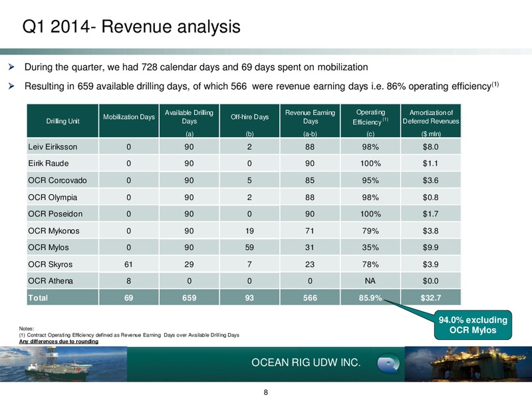Viewport: 532px width, 399px height.
Task: Click OCR Corcovado's $3.6 amortization value
Action: 430,180
